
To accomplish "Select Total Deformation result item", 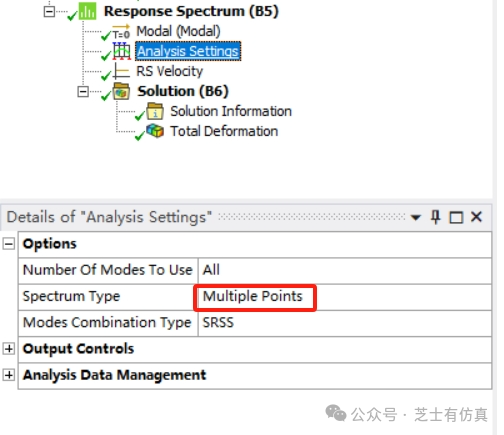I will [224, 131].
